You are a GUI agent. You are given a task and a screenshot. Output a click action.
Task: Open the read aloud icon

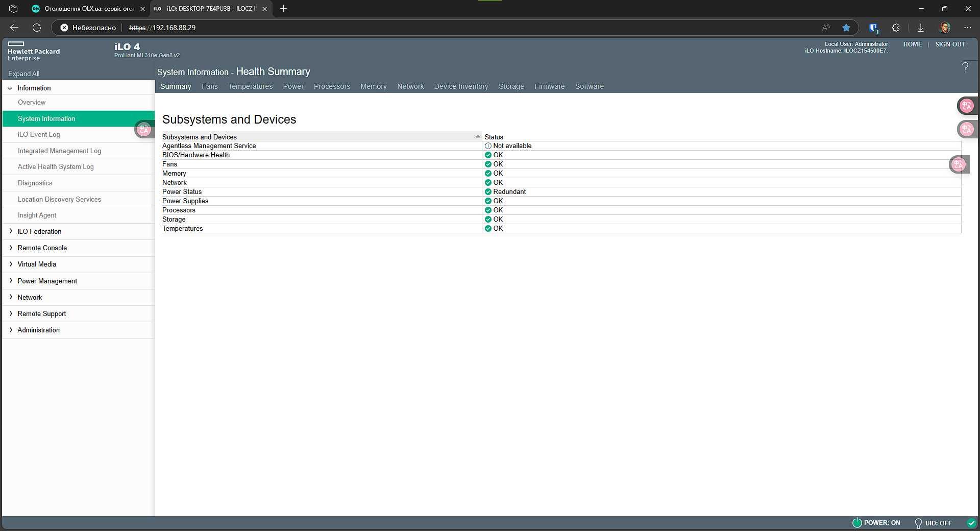pos(826,28)
